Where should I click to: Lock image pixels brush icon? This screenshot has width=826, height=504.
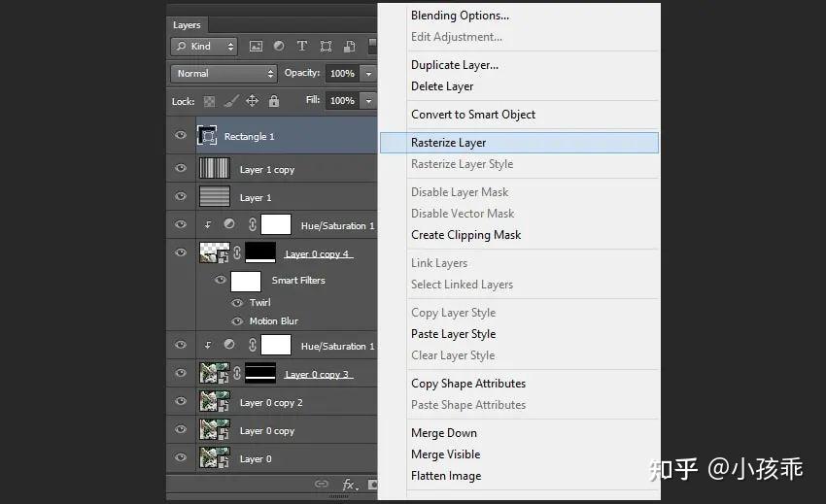(x=230, y=101)
